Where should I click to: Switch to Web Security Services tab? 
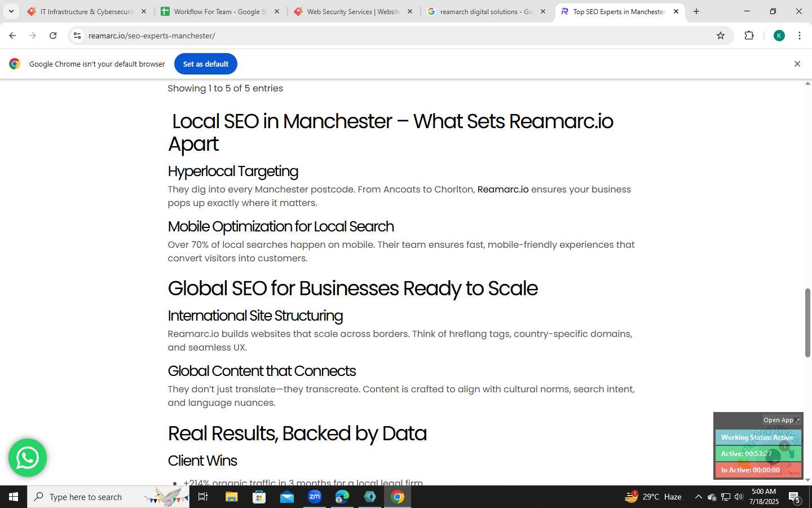coord(352,11)
